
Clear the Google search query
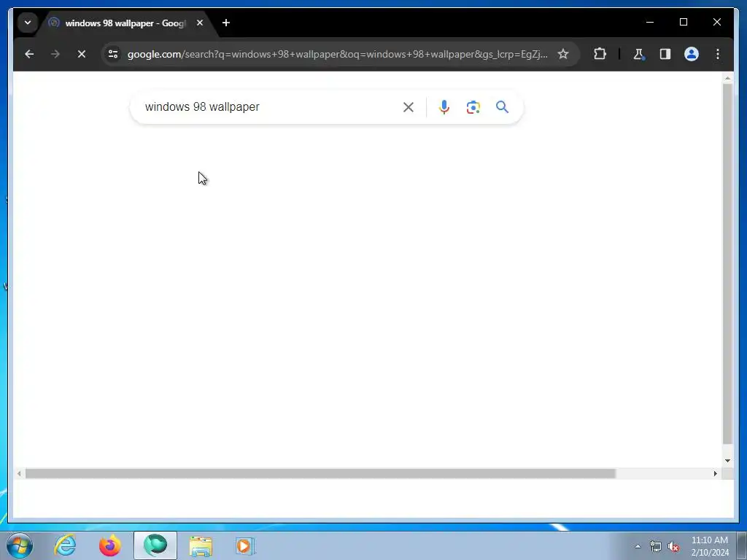[x=409, y=107]
